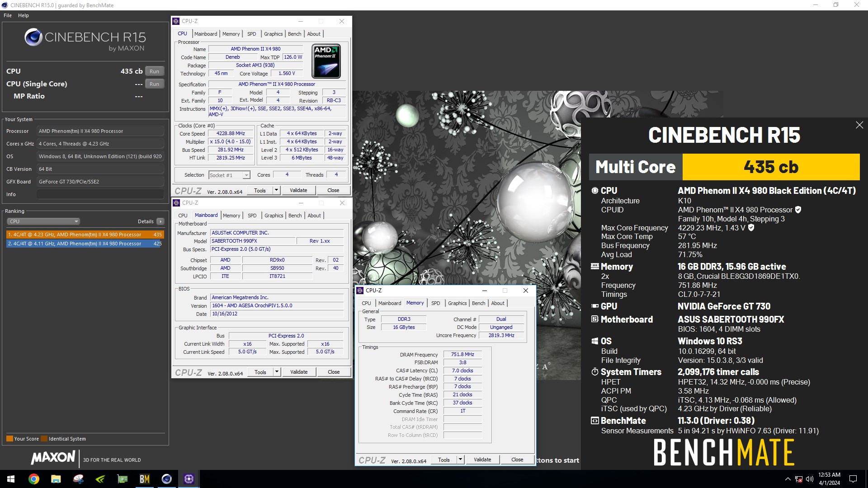
Task: Open the paint-like taskbar app icon
Action: (78, 479)
